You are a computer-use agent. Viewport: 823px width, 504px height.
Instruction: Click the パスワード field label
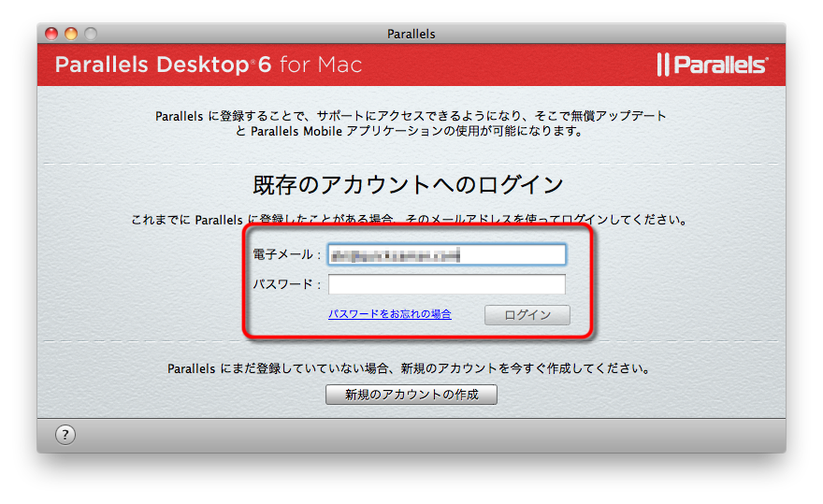pos(286,284)
